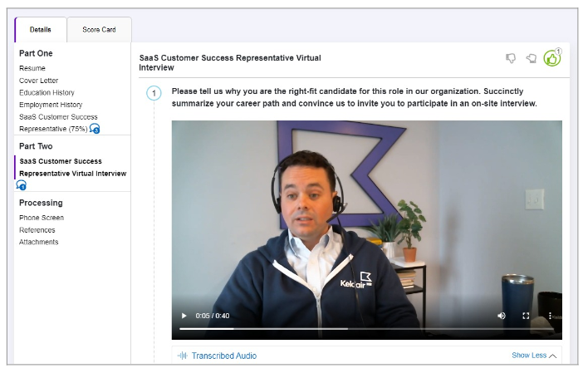Click the Transcribed Audio waveform icon
588x373 pixels.
(x=182, y=356)
